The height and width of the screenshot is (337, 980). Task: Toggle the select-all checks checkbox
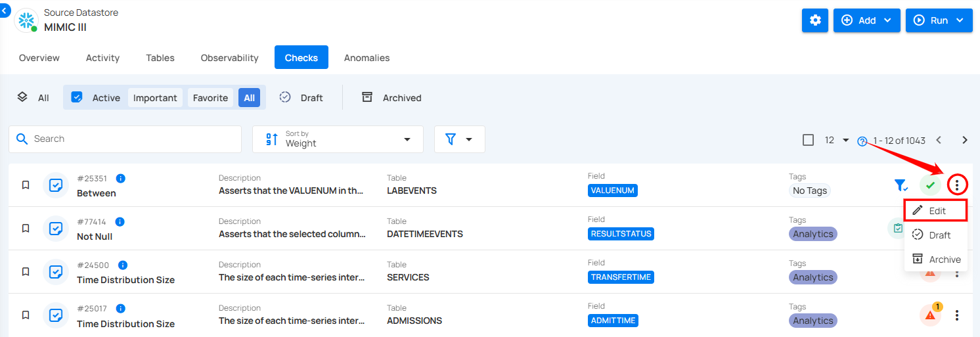pyautogui.click(x=809, y=140)
